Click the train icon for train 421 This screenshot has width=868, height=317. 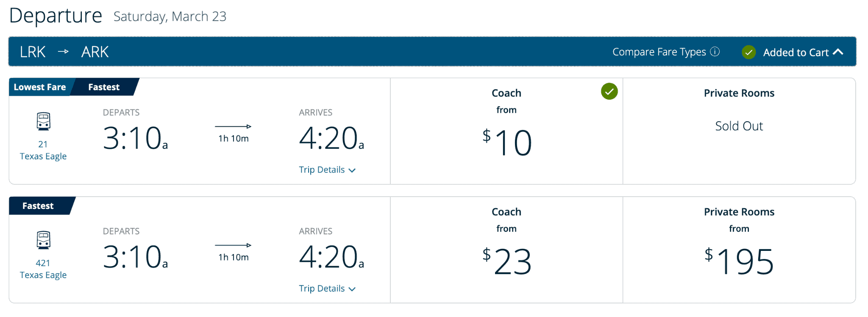pos(43,240)
